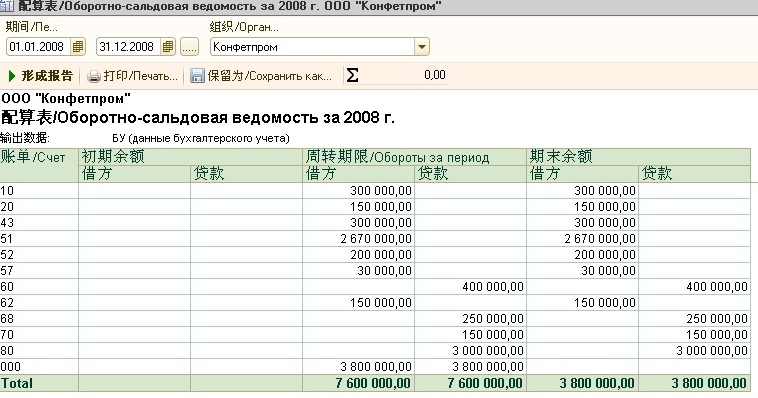This screenshot has width=758, height=398.
Task: Click Total turnover debit 7 600 000,00
Action: click(373, 383)
